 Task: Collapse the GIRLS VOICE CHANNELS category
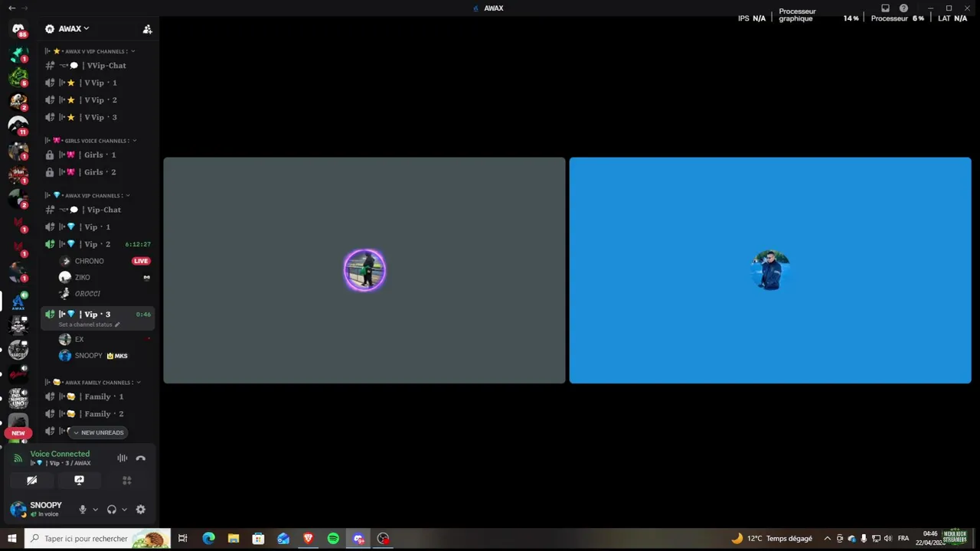click(x=90, y=141)
